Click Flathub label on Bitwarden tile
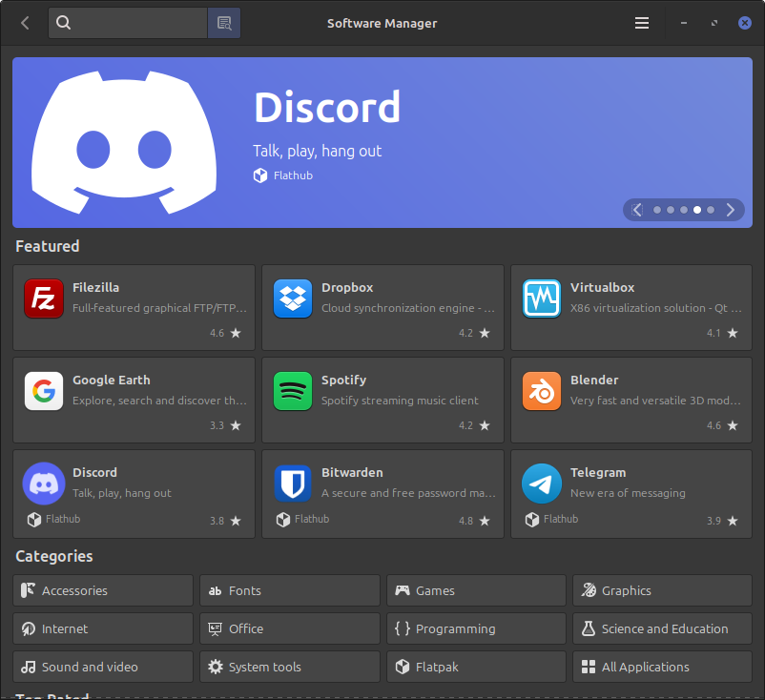 (x=312, y=519)
